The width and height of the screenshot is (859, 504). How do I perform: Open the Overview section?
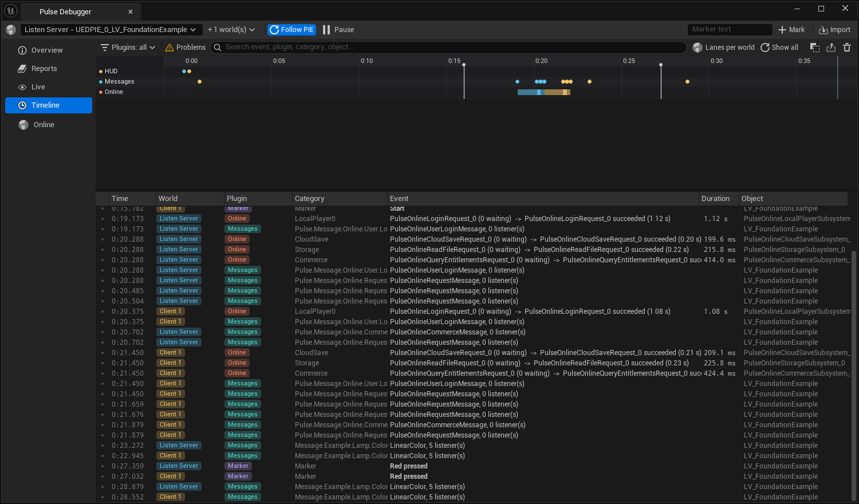pos(49,50)
